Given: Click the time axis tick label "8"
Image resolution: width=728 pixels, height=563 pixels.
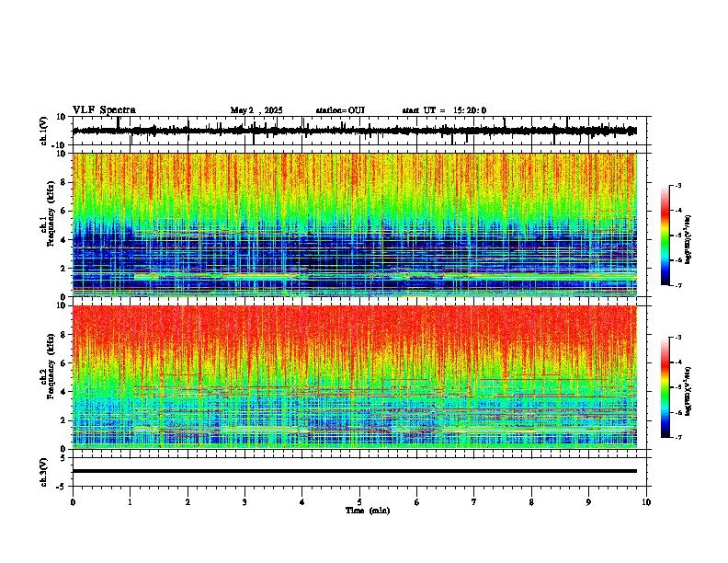Looking at the screenshot, I should (x=531, y=502).
